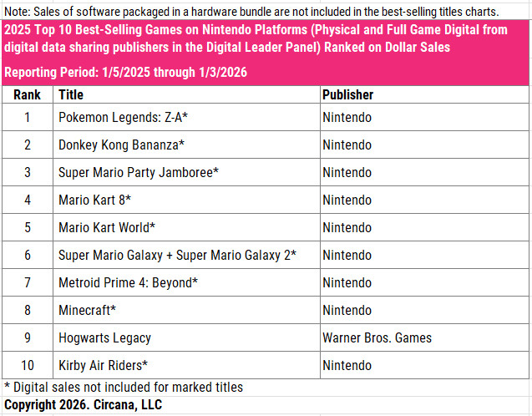Screen dimensions: 532x416
Task: Select the Donkey Kong Bananza title cell
Action: point(121,145)
